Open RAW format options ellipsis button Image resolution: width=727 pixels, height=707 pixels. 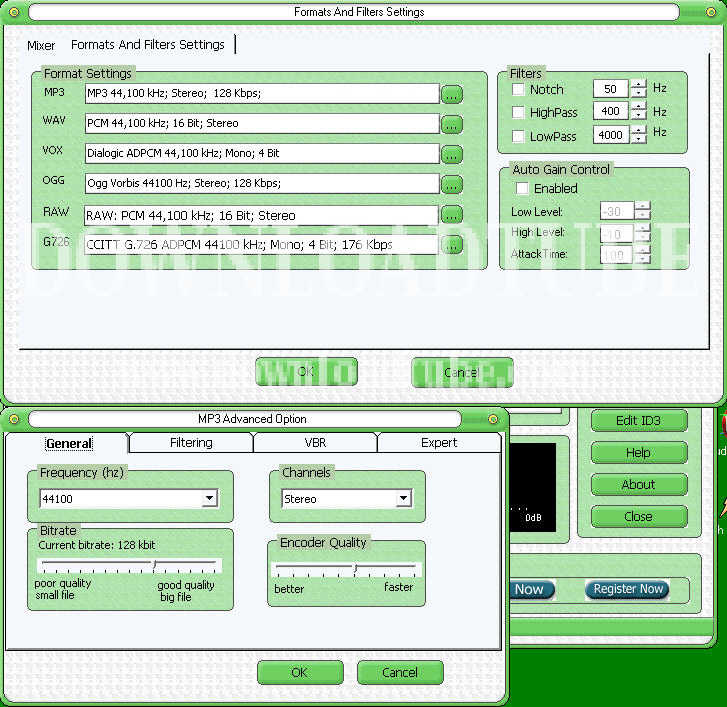pos(452,214)
